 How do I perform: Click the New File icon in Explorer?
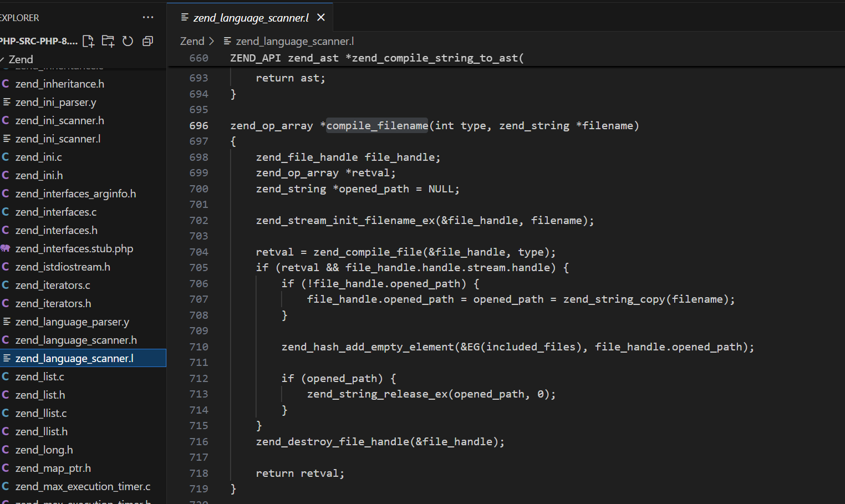tap(88, 41)
